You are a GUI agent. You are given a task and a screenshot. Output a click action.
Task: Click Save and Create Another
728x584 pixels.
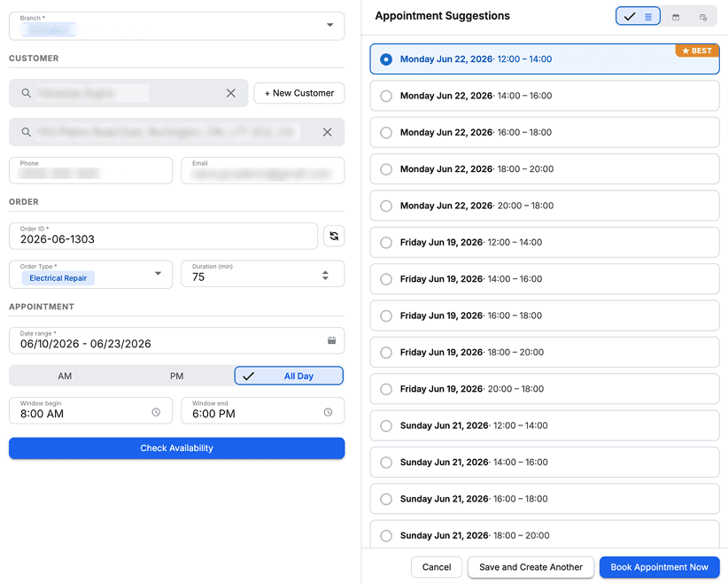tap(531, 567)
